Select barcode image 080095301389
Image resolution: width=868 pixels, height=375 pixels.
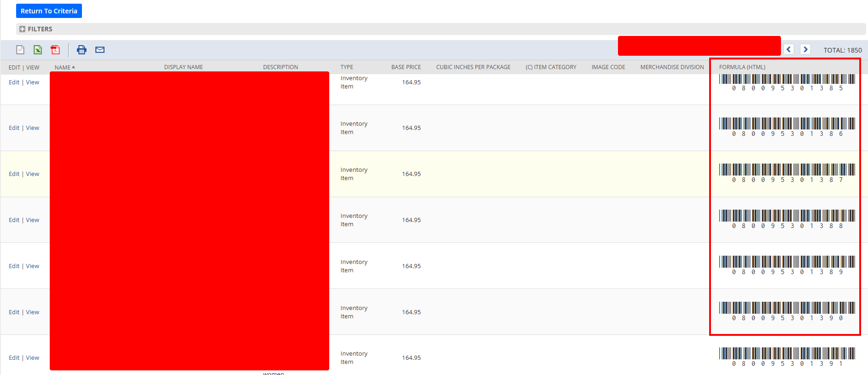pyautogui.click(x=787, y=265)
